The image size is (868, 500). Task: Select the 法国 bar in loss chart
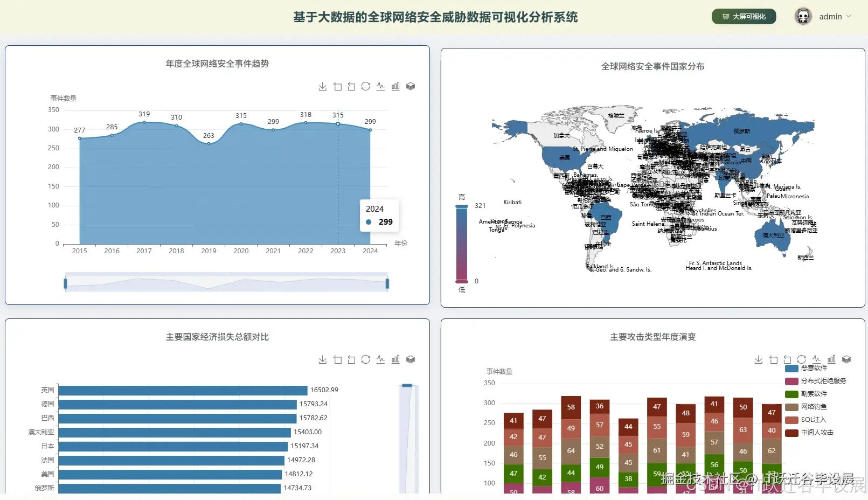(x=172, y=460)
